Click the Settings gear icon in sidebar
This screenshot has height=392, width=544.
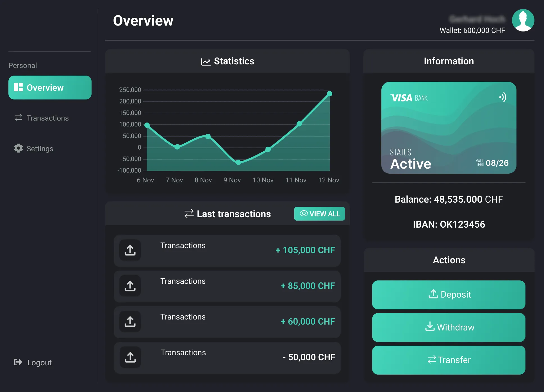pos(19,148)
